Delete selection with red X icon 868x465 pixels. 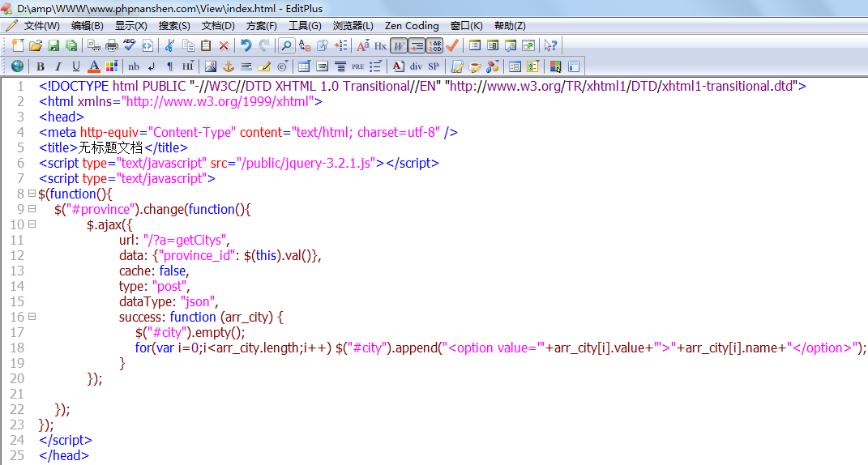click(224, 45)
